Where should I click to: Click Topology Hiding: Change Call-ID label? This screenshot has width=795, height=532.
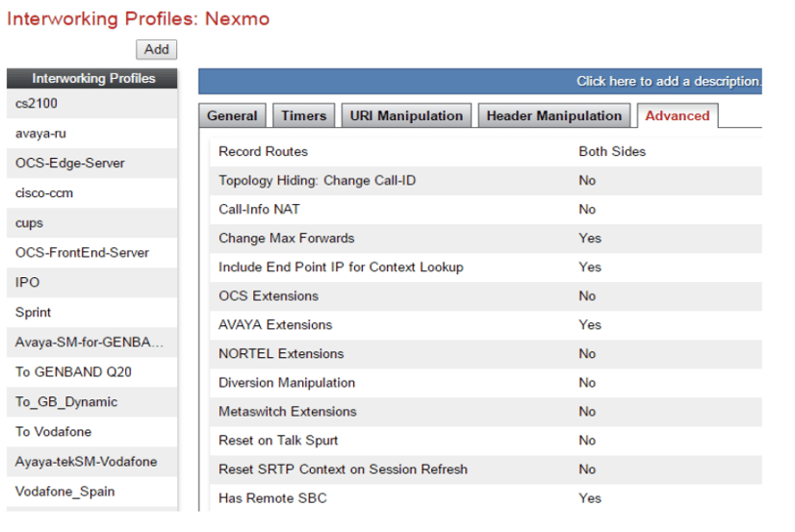[x=317, y=180]
